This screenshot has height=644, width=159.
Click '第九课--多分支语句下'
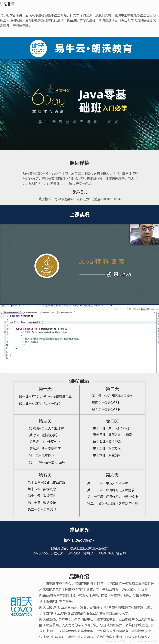pyautogui.click(x=45, y=449)
